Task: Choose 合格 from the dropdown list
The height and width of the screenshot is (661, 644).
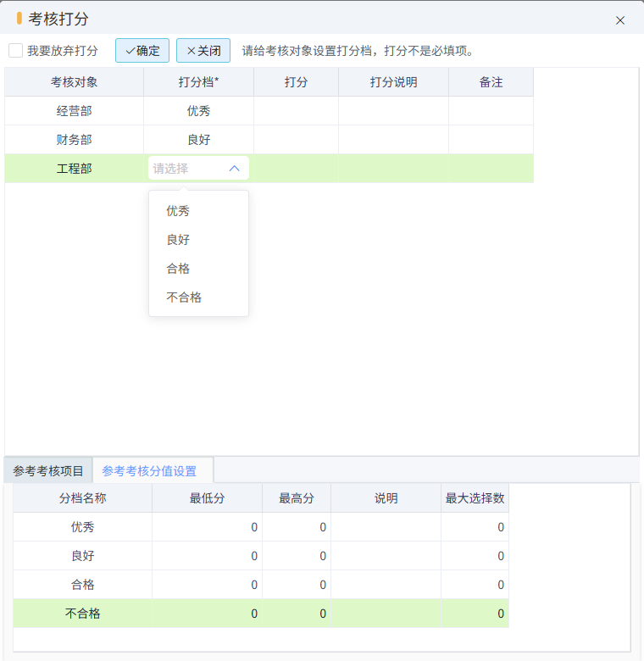Action: [198, 269]
